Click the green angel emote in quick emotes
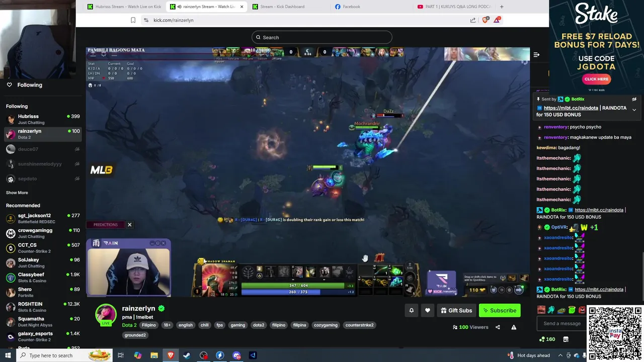Image resolution: width=644 pixels, height=362 pixels. coord(572,310)
